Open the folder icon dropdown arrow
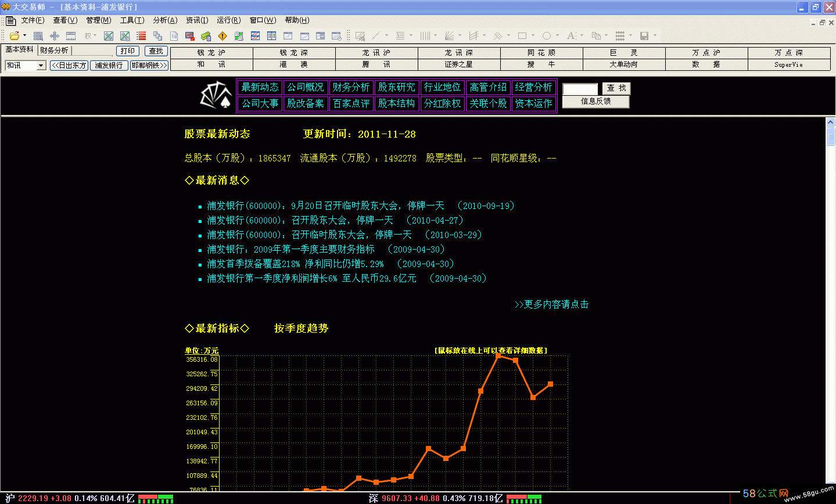Viewport: 836px width, 504px height. [24, 35]
